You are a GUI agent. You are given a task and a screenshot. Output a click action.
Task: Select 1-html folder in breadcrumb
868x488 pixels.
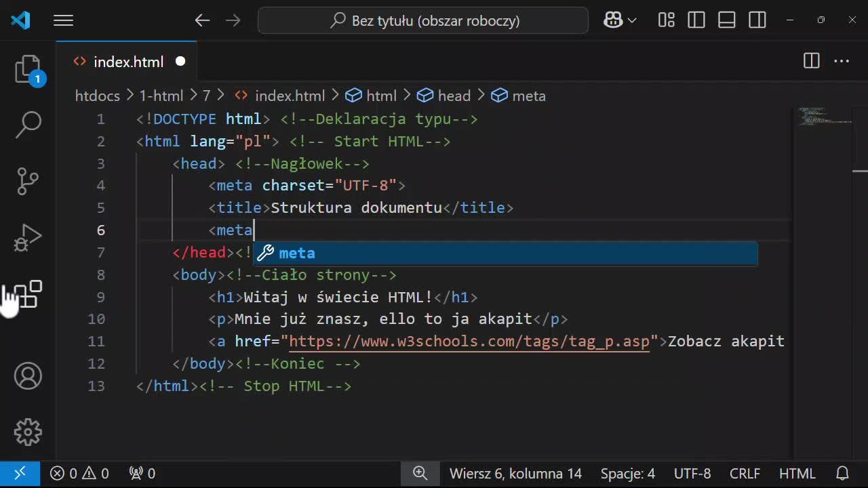coord(161,96)
